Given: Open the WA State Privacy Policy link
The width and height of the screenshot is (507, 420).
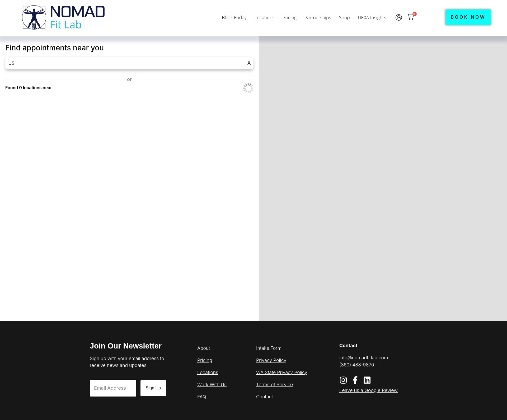Looking at the screenshot, I should coord(281,373).
